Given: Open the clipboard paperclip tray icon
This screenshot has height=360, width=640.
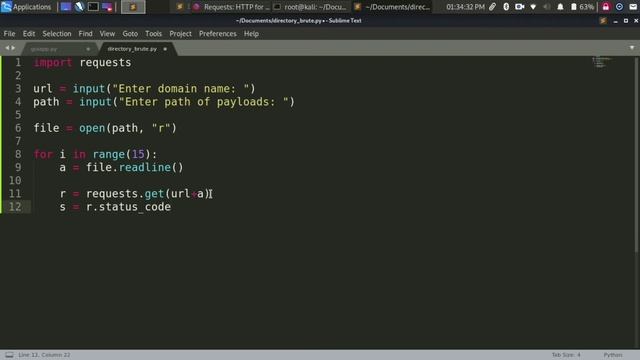Looking at the screenshot, I should coord(493,7).
